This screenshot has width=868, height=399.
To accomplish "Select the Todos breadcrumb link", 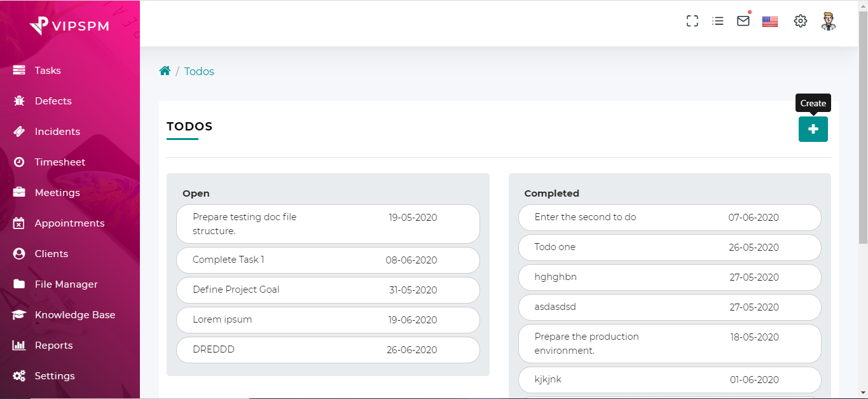I will pyautogui.click(x=198, y=71).
